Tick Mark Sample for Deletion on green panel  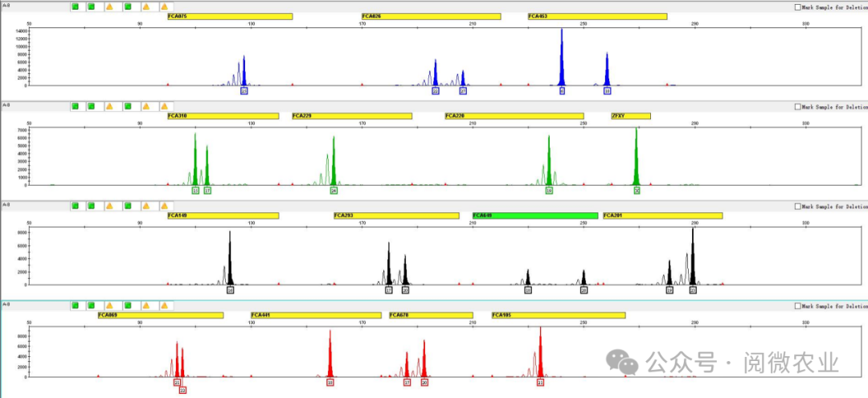click(x=797, y=106)
